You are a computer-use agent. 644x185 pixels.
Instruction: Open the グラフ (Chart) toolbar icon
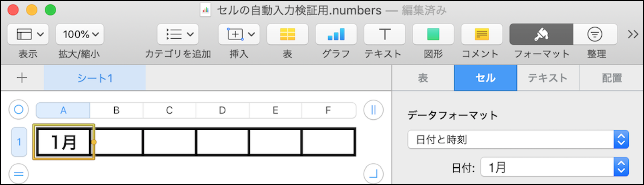click(336, 34)
